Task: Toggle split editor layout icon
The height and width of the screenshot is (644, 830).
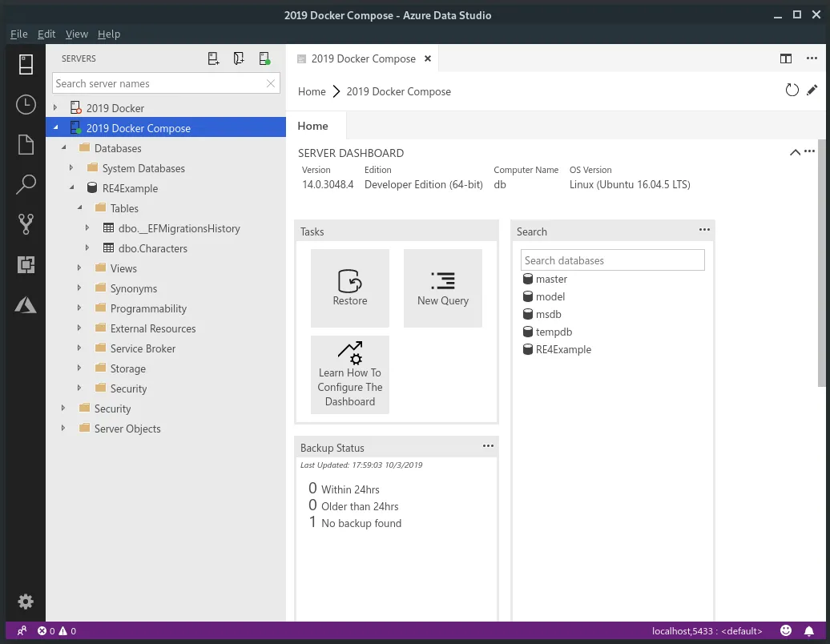Action: pyautogui.click(x=786, y=58)
